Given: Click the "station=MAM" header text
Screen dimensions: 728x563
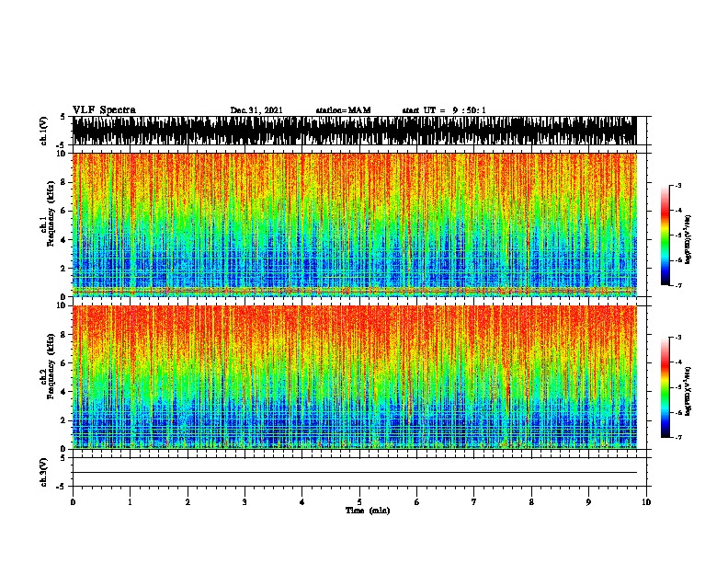Looking at the screenshot, I should pos(343,110).
